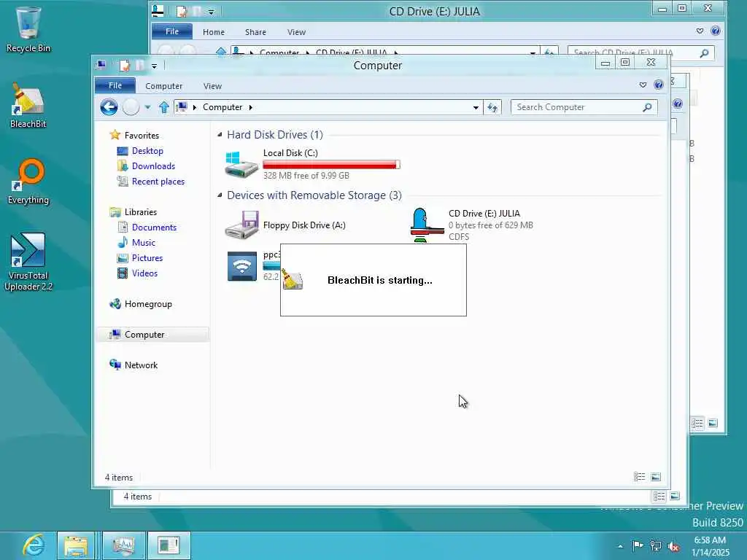Select Recent places under Favorites
This screenshot has width=747, height=560.
[158, 181]
